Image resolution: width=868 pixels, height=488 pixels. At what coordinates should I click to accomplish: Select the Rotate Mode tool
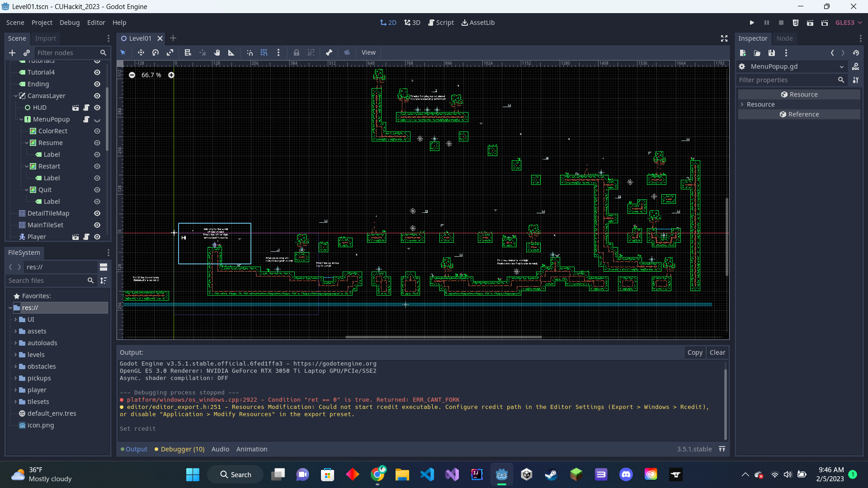[156, 52]
